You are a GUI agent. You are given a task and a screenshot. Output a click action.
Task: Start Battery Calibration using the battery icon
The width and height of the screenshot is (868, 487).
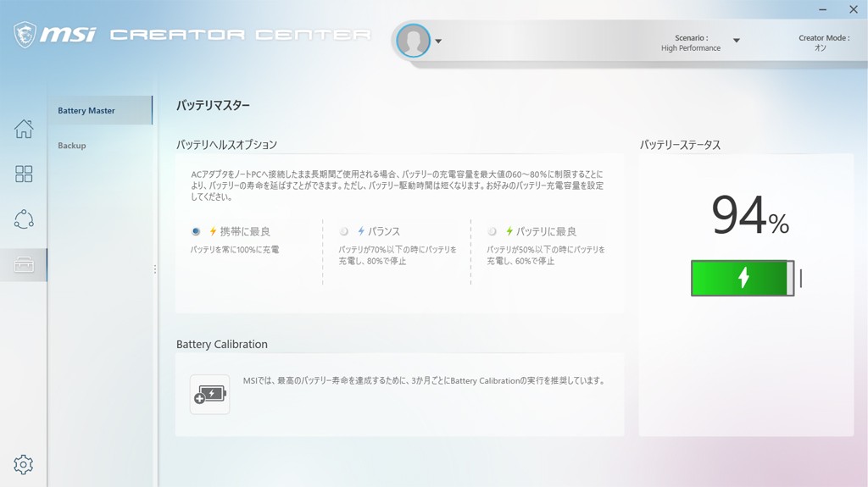click(210, 395)
